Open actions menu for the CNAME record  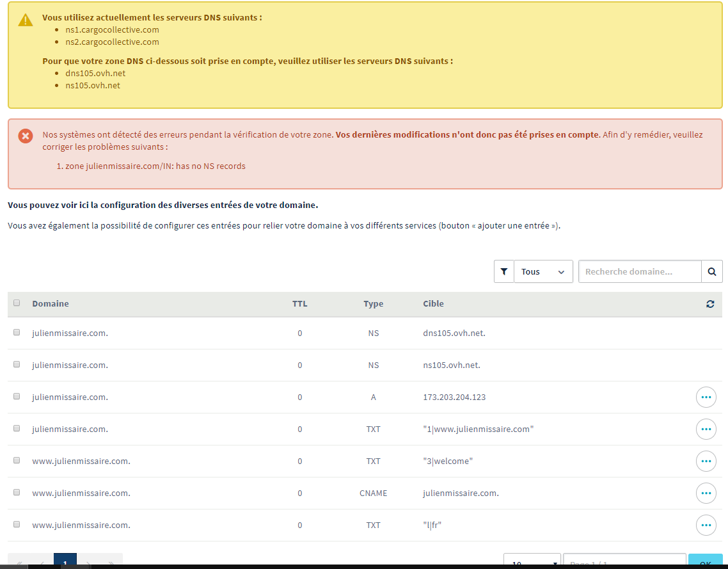(706, 493)
